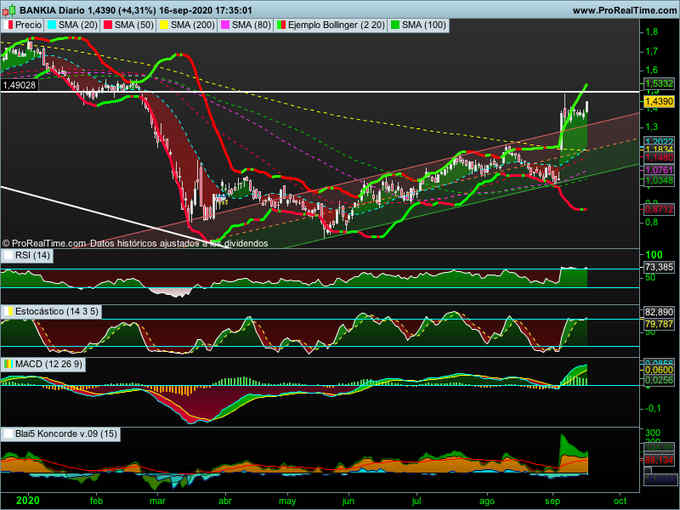Viewport: 680px width, 510px height.
Task: Click the sep date axis label
Action: coord(552,501)
